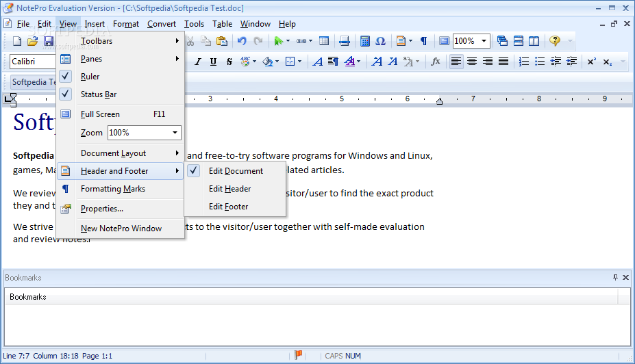The width and height of the screenshot is (635, 364).
Task: Toggle justify alignment
Action: 503,62
